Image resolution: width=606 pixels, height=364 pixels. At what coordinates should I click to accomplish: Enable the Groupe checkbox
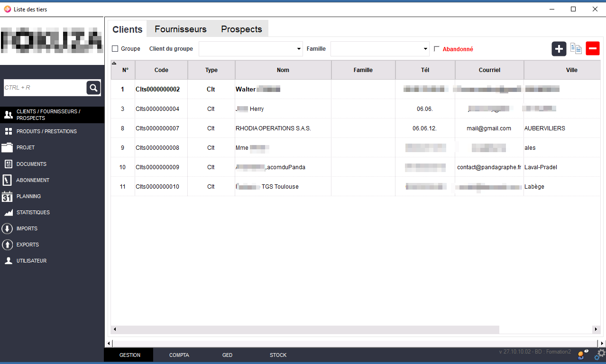coord(115,49)
